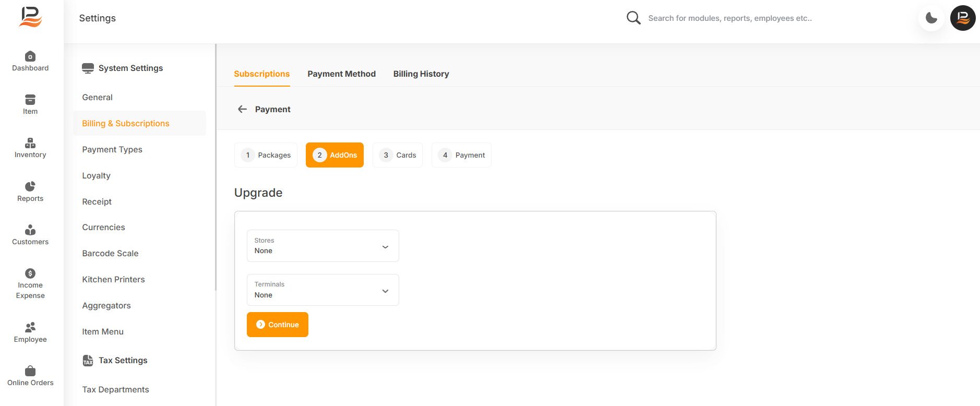
Task: Select step 2 AddOns
Action: pyautogui.click(x=334, y=155)
